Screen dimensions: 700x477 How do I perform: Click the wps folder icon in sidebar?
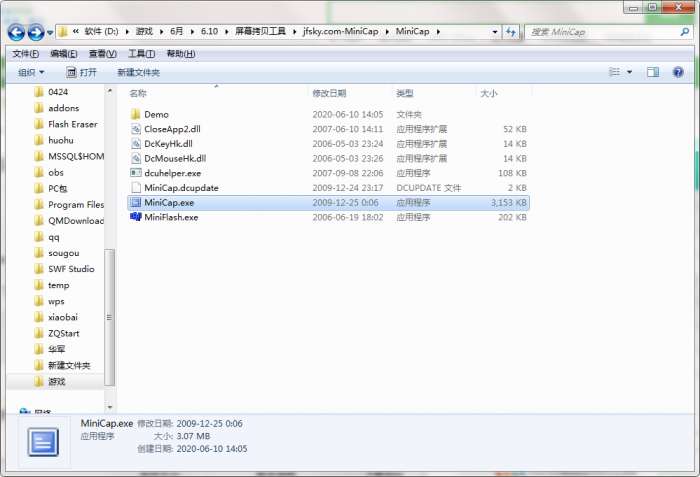coord(39,301)
